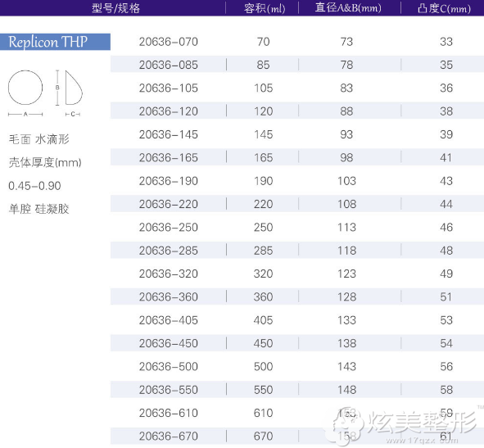This screenshot has width=484, height=448.
Task: Click model number 20636-070
Action: click(168, 42)
